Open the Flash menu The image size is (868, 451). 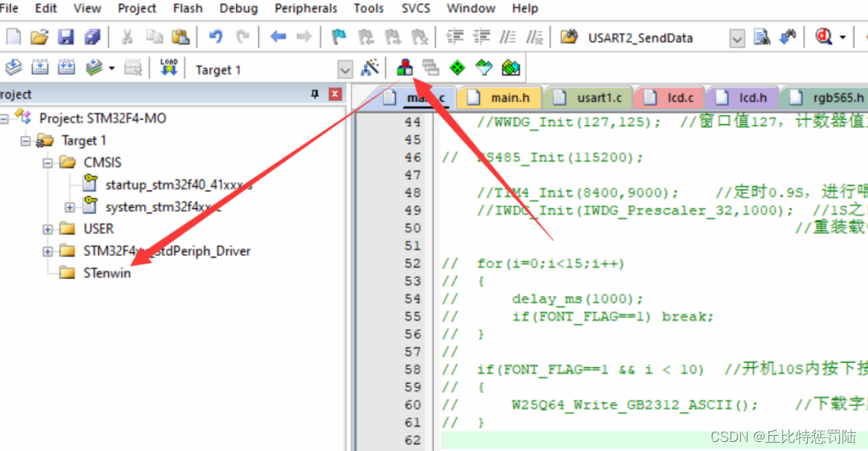187,8
